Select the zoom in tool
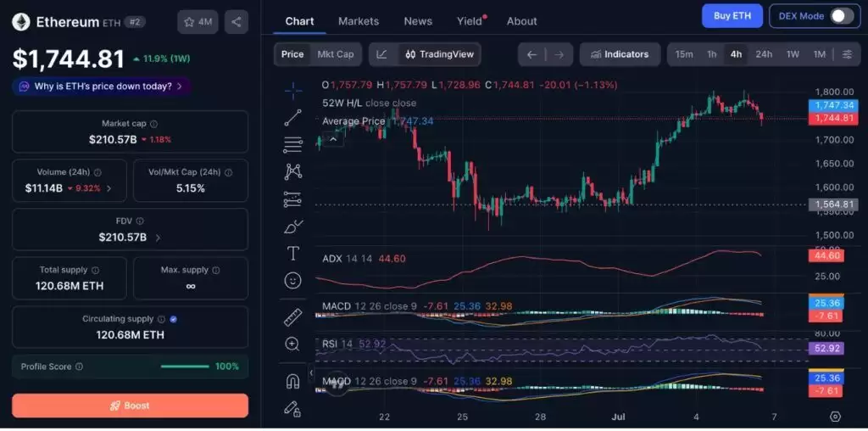Viewport: 868px width, 431px height. 292,344
